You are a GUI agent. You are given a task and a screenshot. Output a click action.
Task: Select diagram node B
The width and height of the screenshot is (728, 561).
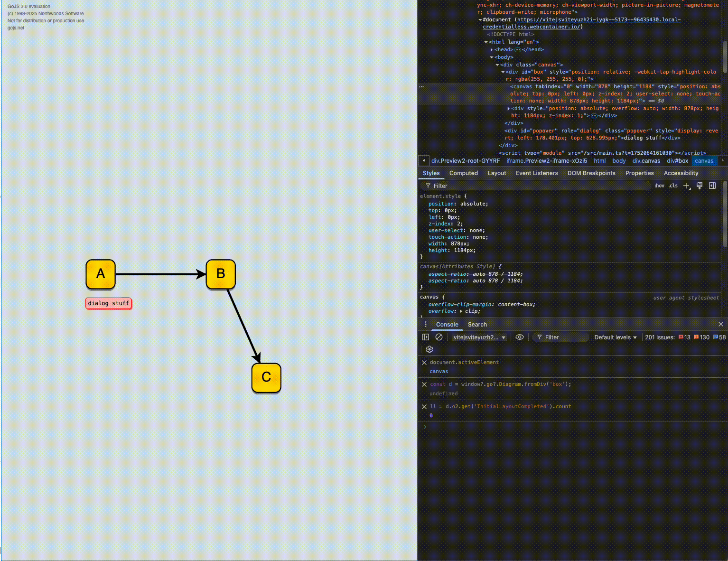(x=221, y=274)
